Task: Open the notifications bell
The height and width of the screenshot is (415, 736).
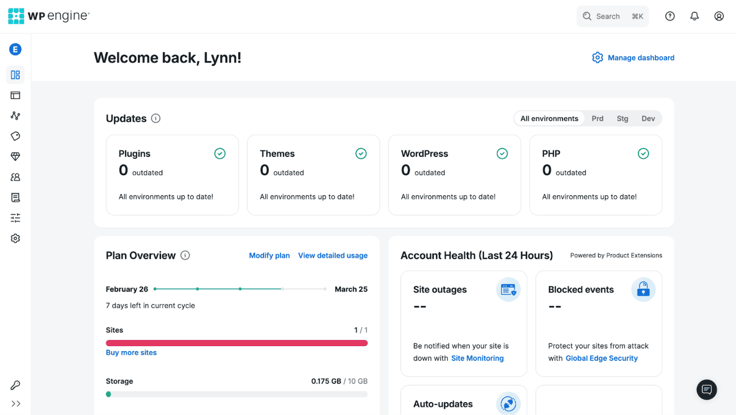Action: click(694, 16)
